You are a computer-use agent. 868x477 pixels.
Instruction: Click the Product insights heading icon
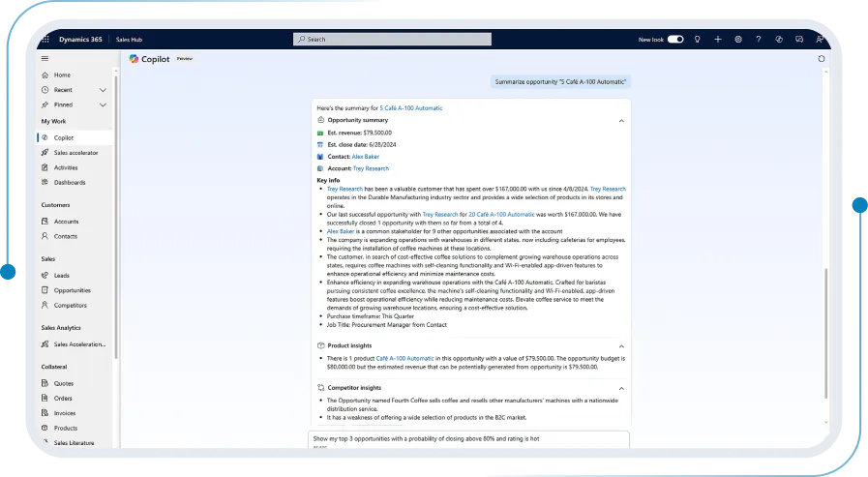pyautogui.click(x=320, y=345)
